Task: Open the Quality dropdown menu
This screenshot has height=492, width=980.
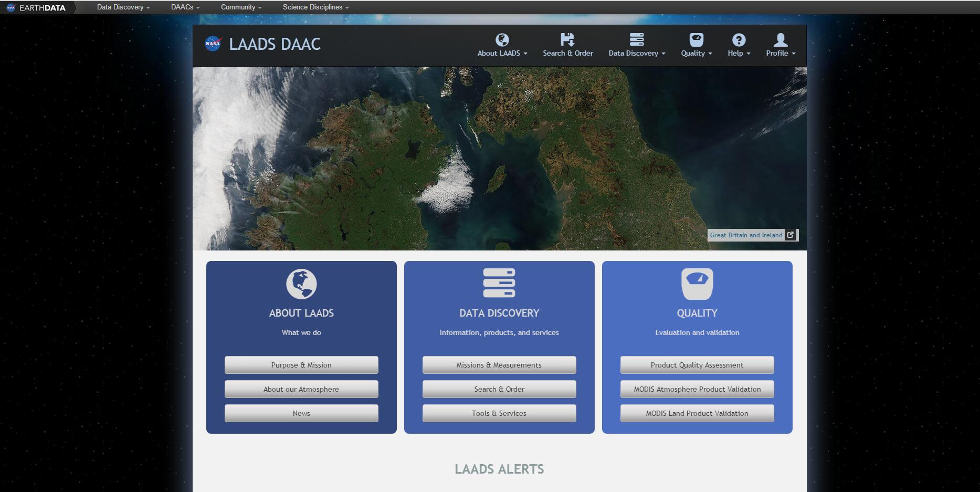Action: pos(697,53)
